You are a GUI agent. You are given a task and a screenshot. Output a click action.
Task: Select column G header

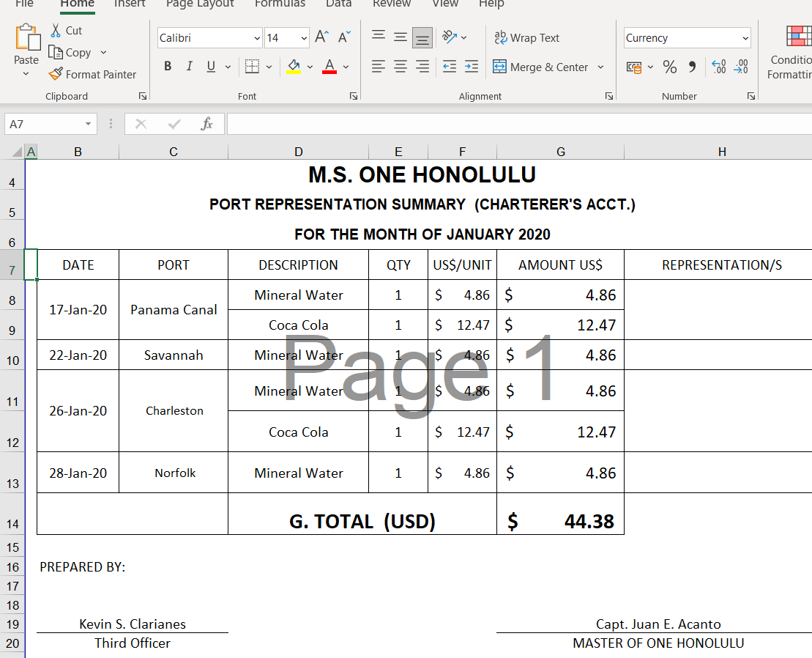pos(560,152)
